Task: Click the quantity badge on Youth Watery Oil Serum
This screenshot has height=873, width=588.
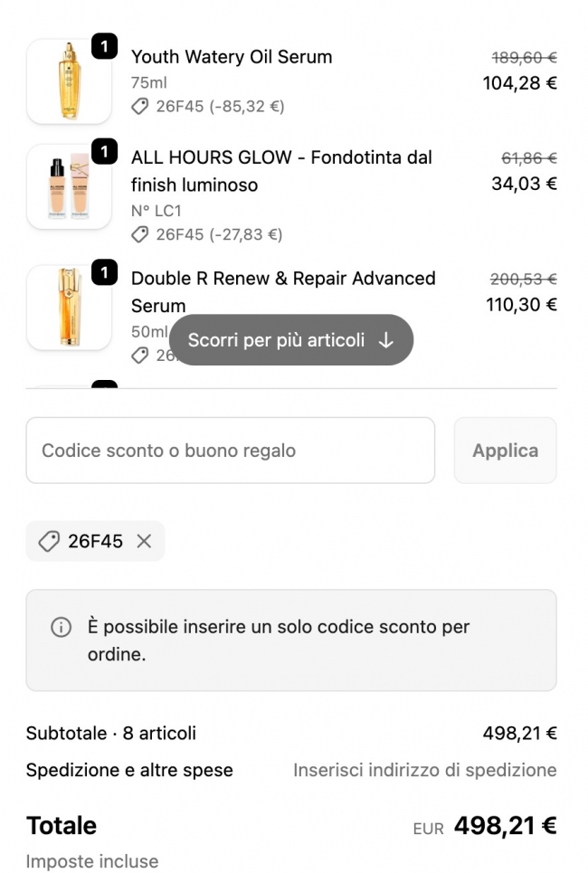Action: click(x=105, y=46)
